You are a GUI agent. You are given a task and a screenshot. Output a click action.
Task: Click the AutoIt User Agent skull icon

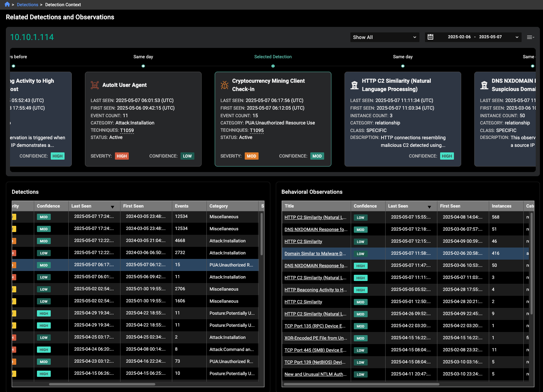pos(95,85)
